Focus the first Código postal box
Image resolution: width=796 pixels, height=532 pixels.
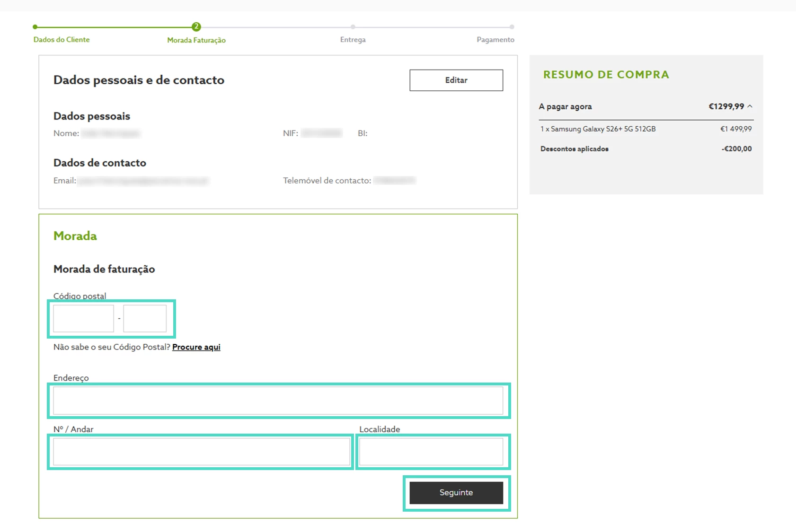tap(84, 318)
